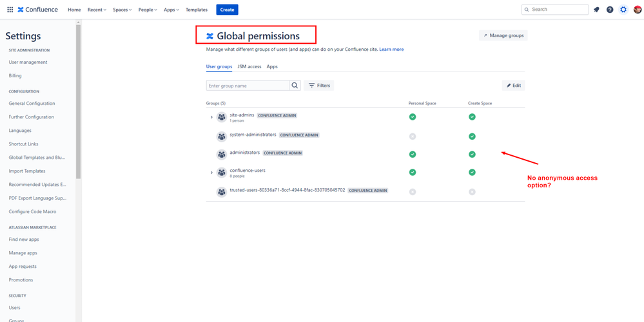Screen dimensions: 644x322
Task: Toggle Create Space check for system-administrators
Action: [473, 136]
